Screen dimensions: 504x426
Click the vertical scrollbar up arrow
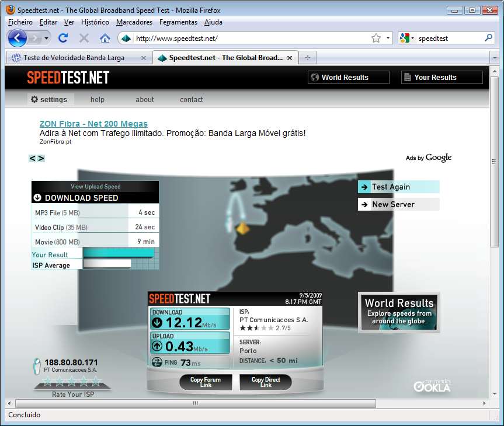[x=494, y=71]
